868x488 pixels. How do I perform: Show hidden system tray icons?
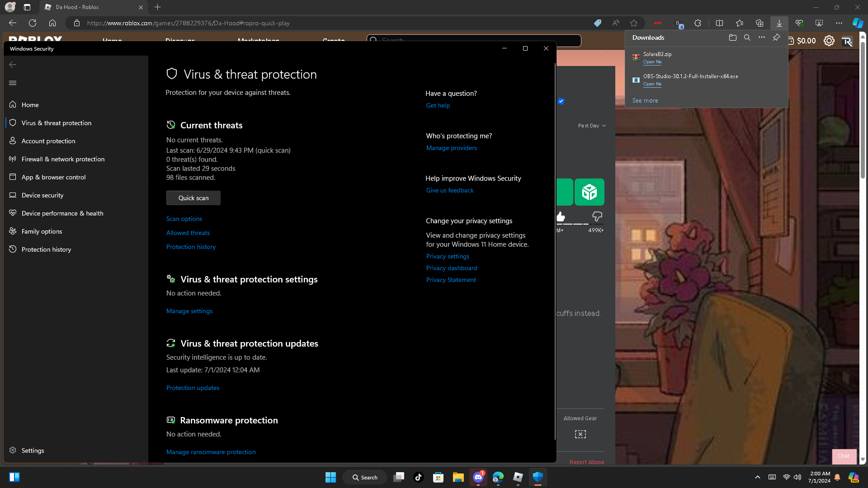pyautogui.click(x=758, y=477)
